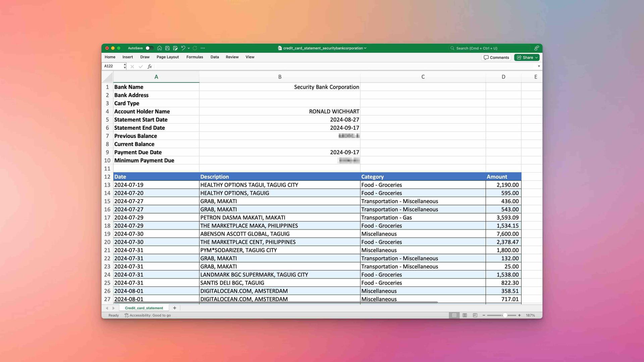The width and height of the screenshot is (644, 362).
Task: Click the zoom out minus button
Action: pyautogui.click(x=484, y=315)
